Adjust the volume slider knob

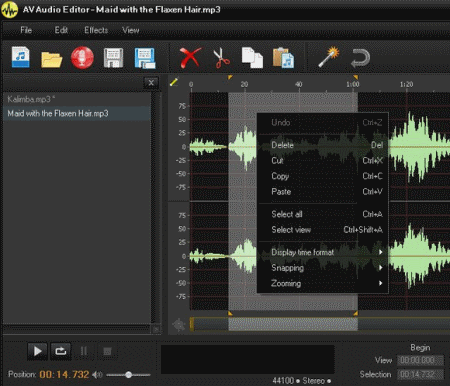click(129, 375)
